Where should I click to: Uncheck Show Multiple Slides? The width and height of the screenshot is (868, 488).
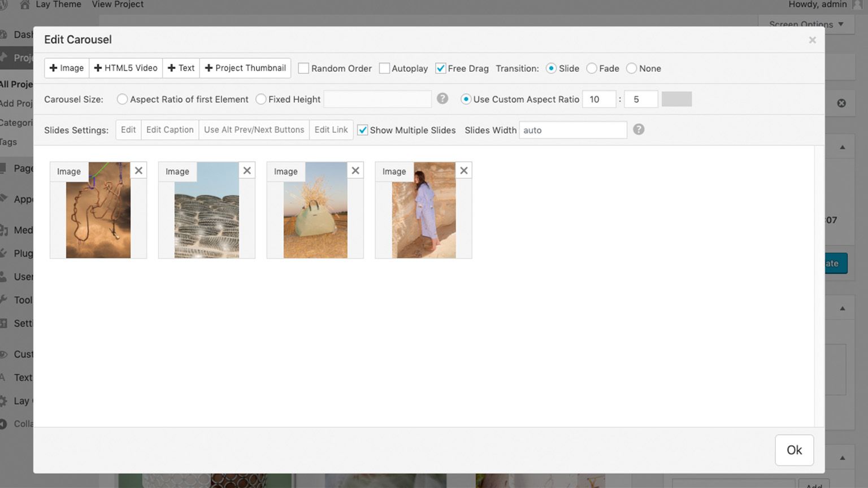click(x=363, y=130)
